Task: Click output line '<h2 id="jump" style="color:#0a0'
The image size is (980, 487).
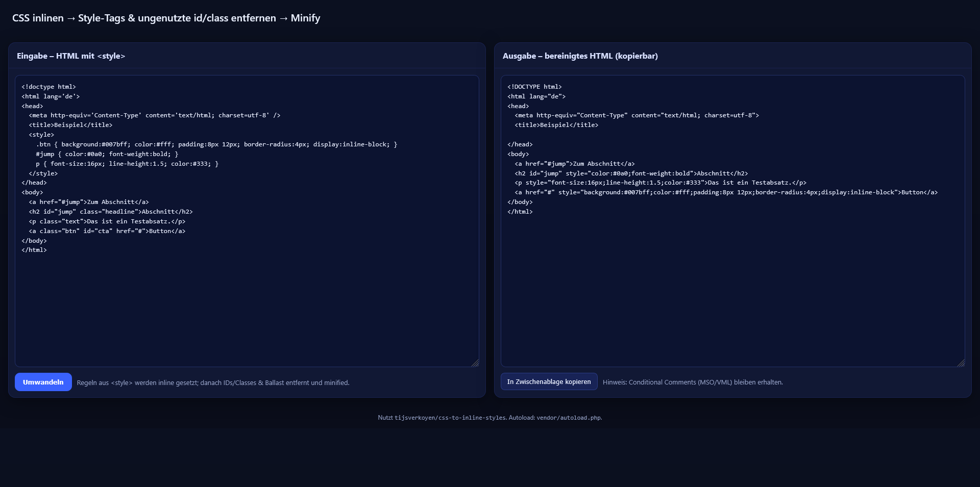Action: (631, 173)
